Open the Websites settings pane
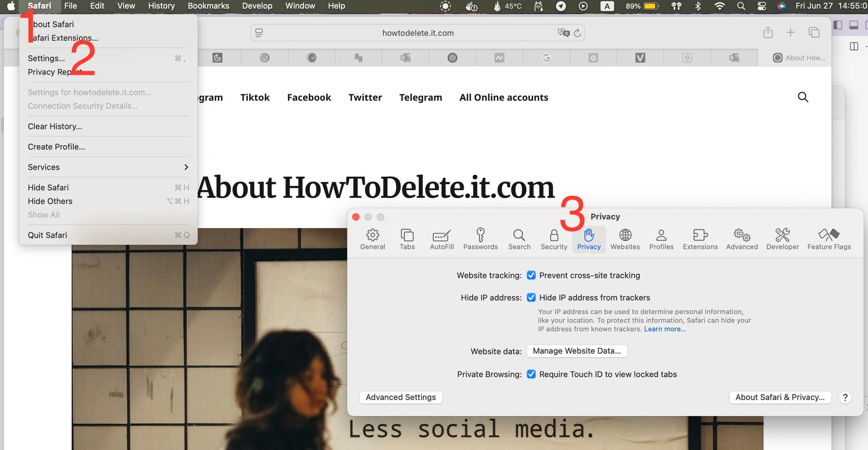The height and width of the screenshot is (450, 868). (x=625, y=239)
